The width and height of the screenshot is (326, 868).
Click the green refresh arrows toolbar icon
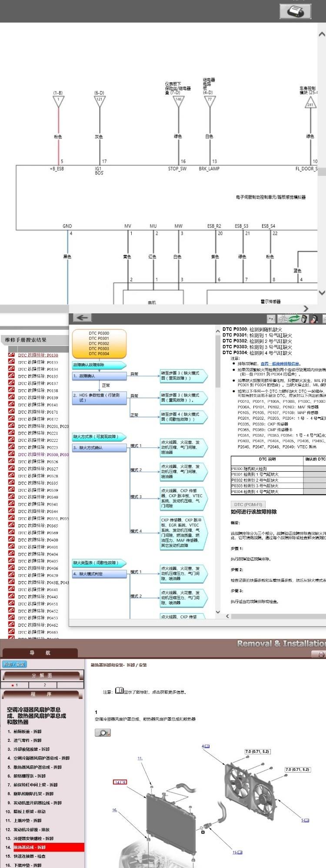click(x=294, y=319)
